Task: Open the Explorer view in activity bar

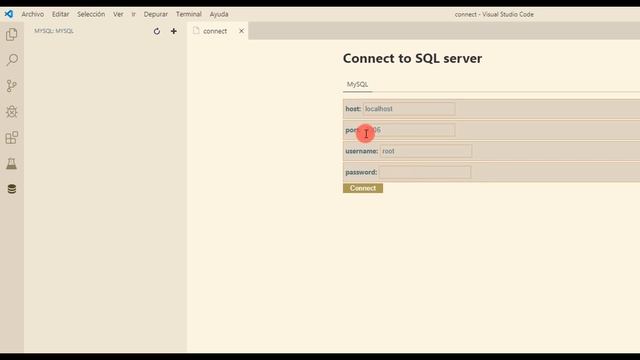Action: (12, 34)
